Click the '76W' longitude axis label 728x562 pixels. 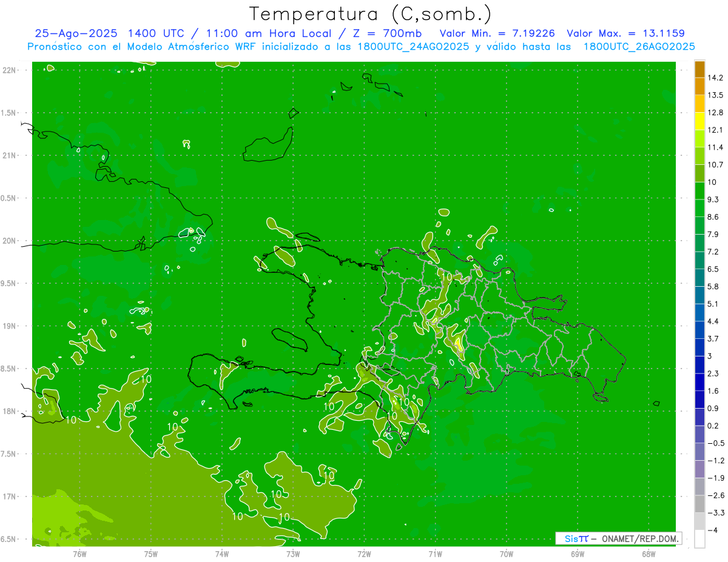pos(79,554)
